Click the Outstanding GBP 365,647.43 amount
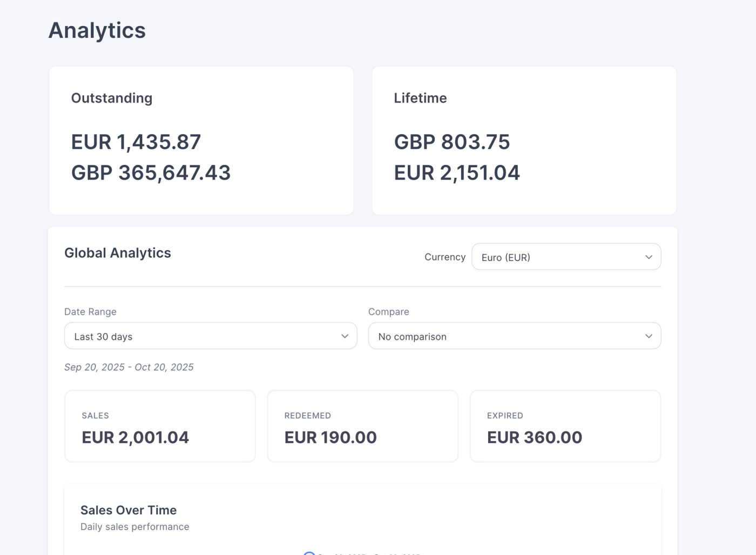The width and height of the screenshot is (756, 555). (x=151, y=173)
